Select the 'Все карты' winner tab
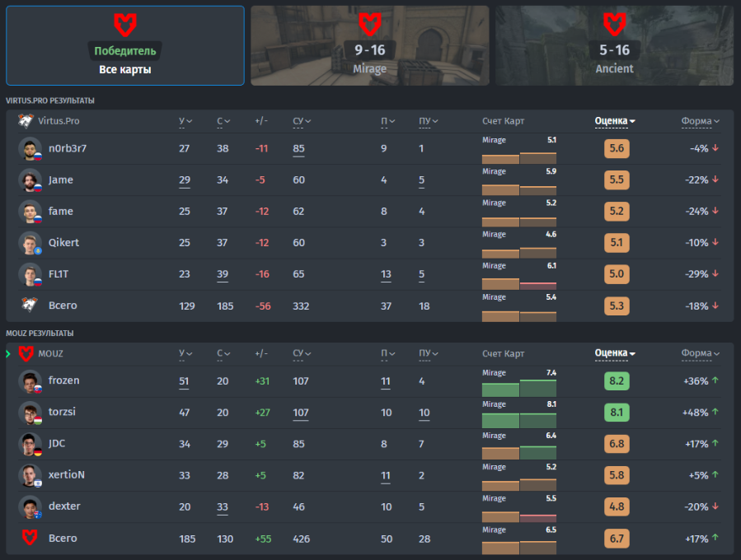The height and width of the screenshot is (560, 741). (125, 46)
